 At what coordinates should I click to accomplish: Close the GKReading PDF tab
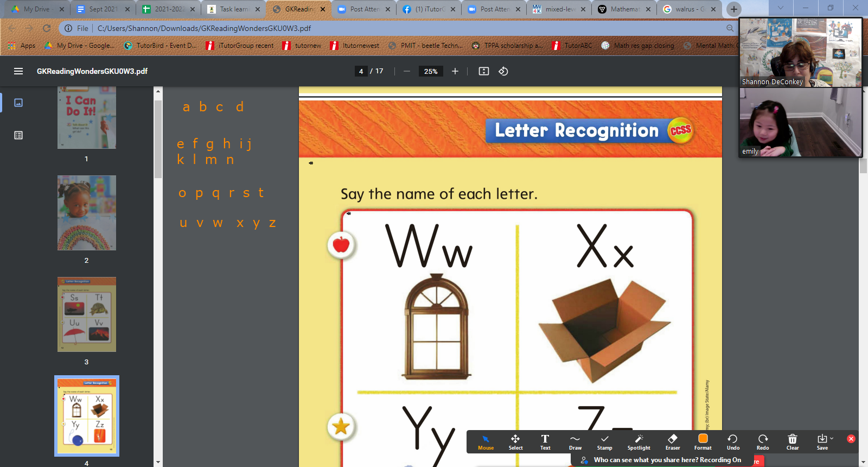click(x=323, y=9)
